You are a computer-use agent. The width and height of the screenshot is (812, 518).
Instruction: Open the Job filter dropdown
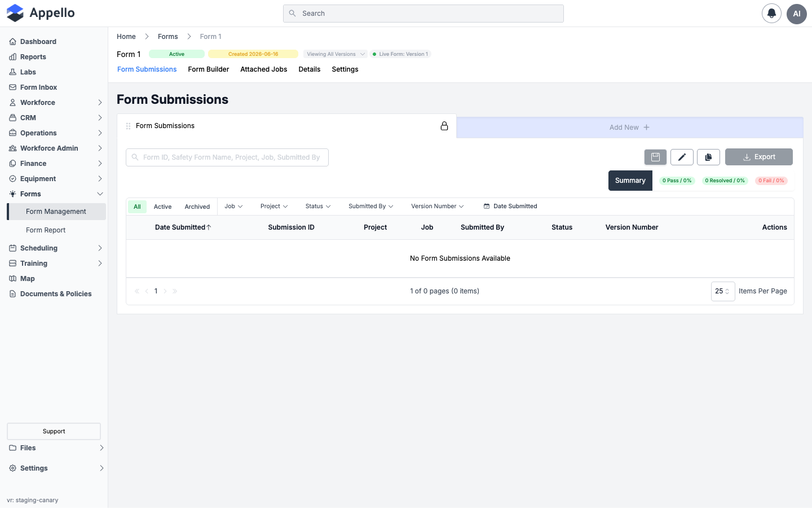(233, 207)
